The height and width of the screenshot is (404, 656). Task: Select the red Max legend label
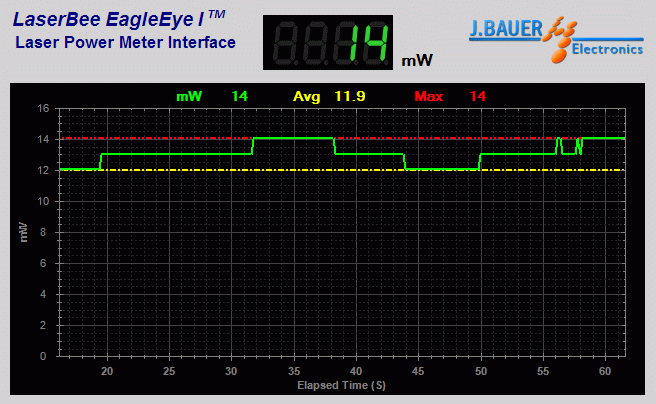point(429,96)
